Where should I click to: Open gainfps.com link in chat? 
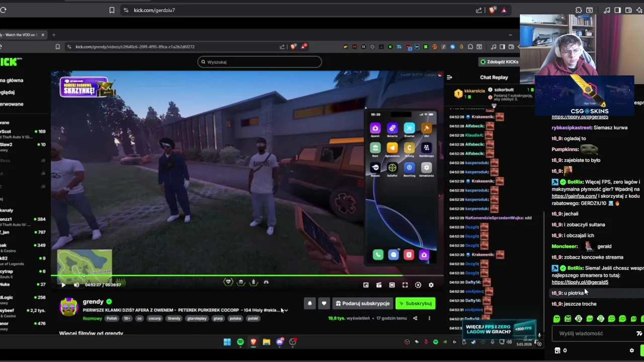(x=574, y=196)
